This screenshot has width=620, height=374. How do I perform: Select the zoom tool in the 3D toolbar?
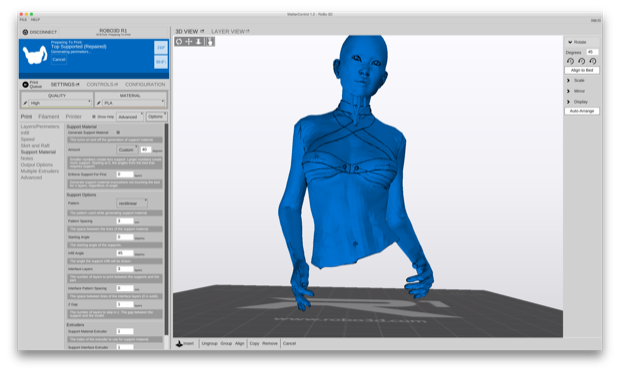point(199,42)
